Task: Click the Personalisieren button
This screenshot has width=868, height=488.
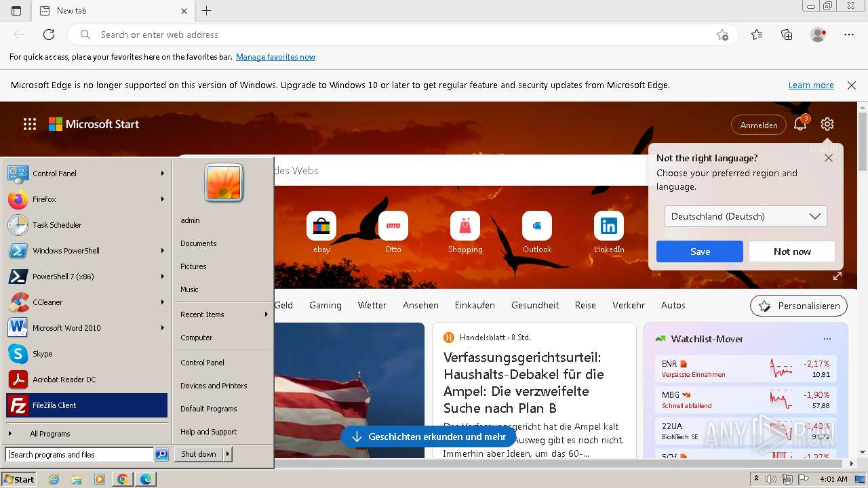Action: tap(799, 306)
